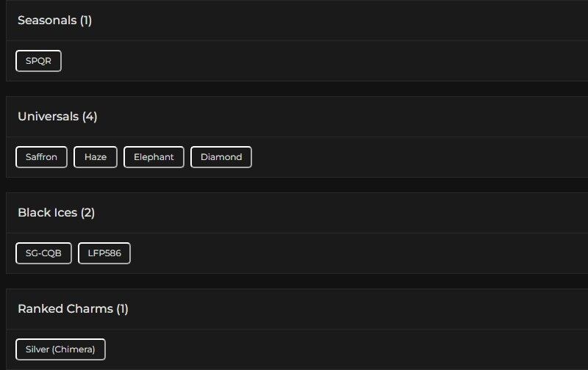Collapse the Ranked Charms section header
Viewport: 588px width, 370px height.
pos(65,309)
